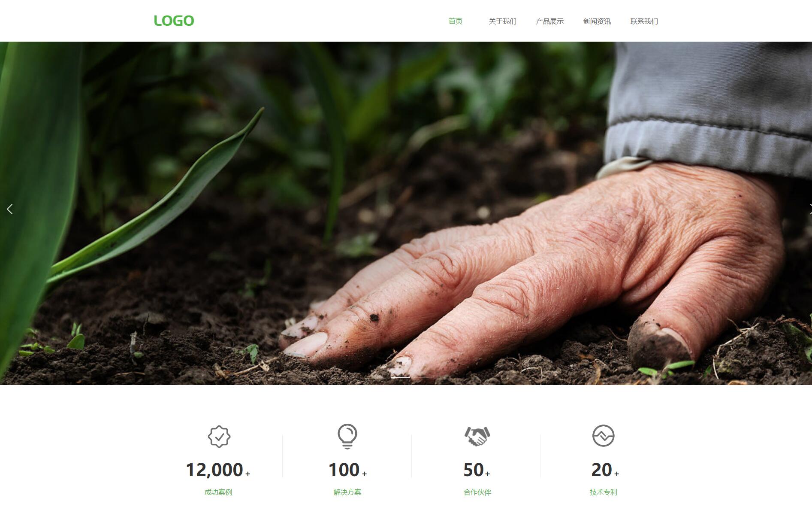This screenshot has height=513, width=812.
Task: Open the 关于我们 page
Action: pyautogui.click(x=502, y=21)
